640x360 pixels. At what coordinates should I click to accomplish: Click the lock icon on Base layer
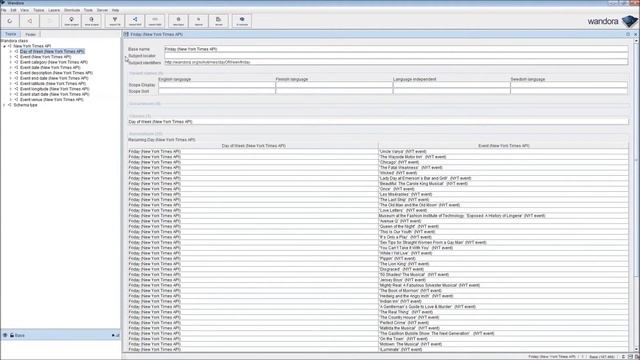(x=12, y=335)
